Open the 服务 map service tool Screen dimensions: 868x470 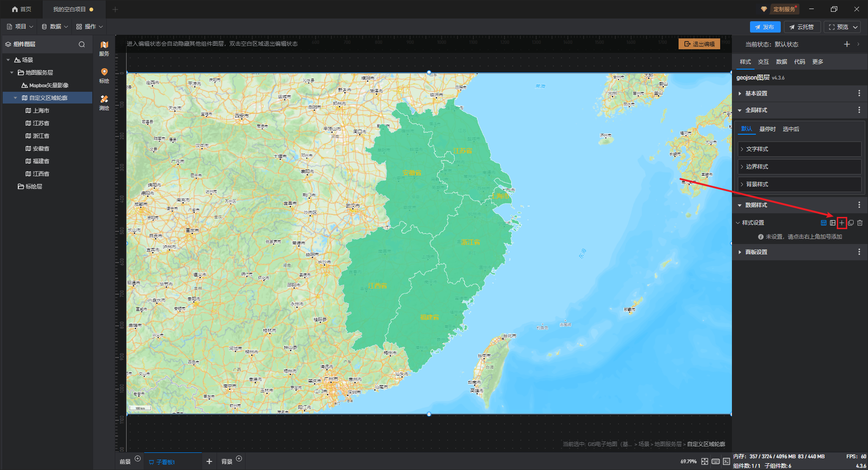point(104,48)
